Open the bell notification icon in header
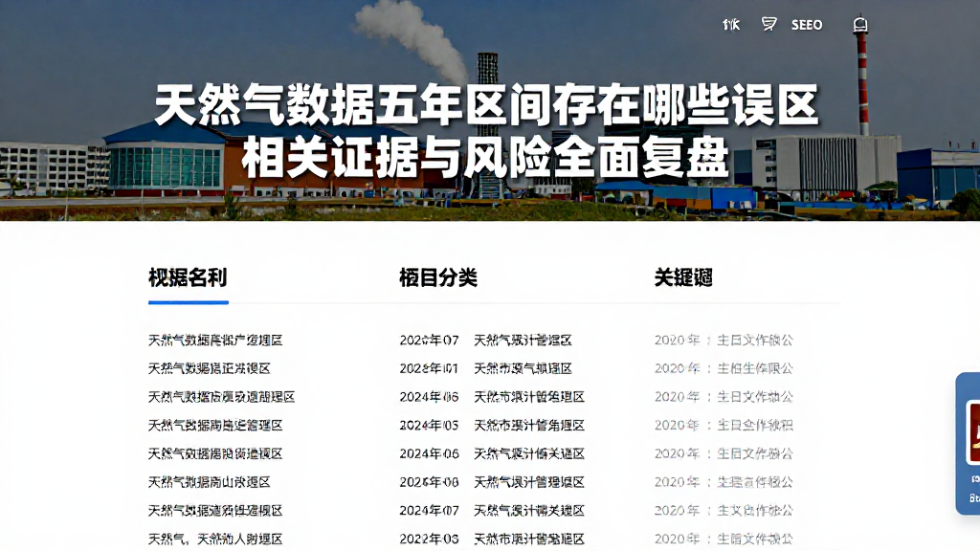 pyautogui.click(x=860, y=24)
